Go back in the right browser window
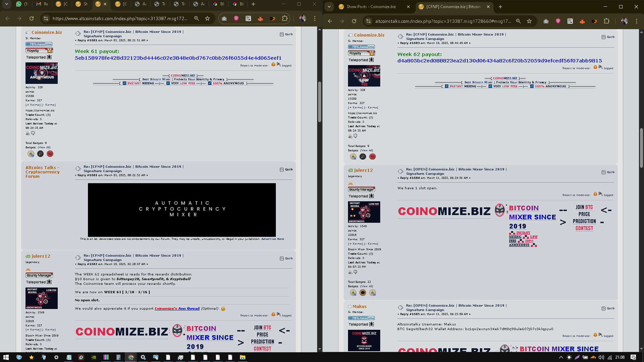Viewport: 644px width, 362px height. (x=330, y=21)
